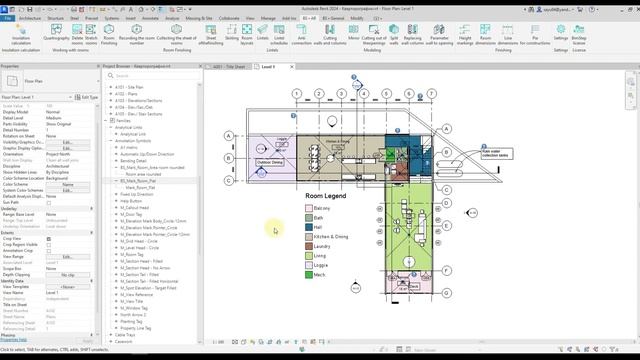The image size is (640, 360).
Task: Click Edit button for View Range
Action: (68, 257)
